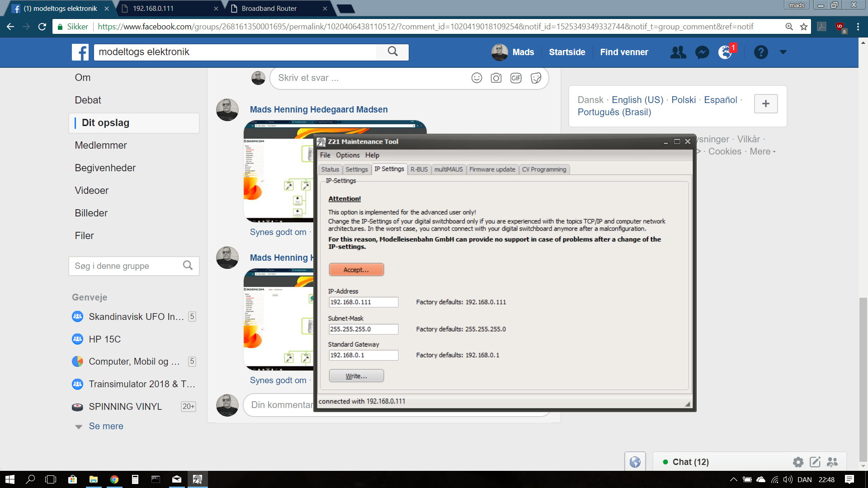The image size is (868, 488).
Task: Click zoom magnifier in address bar
Action: (789, 27)
